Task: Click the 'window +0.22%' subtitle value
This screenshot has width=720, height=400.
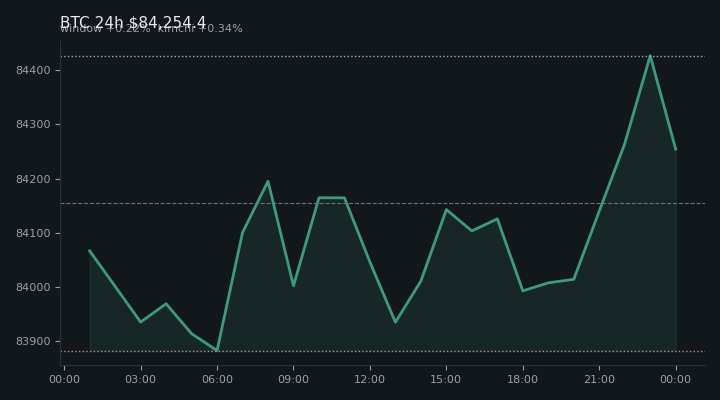Action: click(x=105, y=28)
